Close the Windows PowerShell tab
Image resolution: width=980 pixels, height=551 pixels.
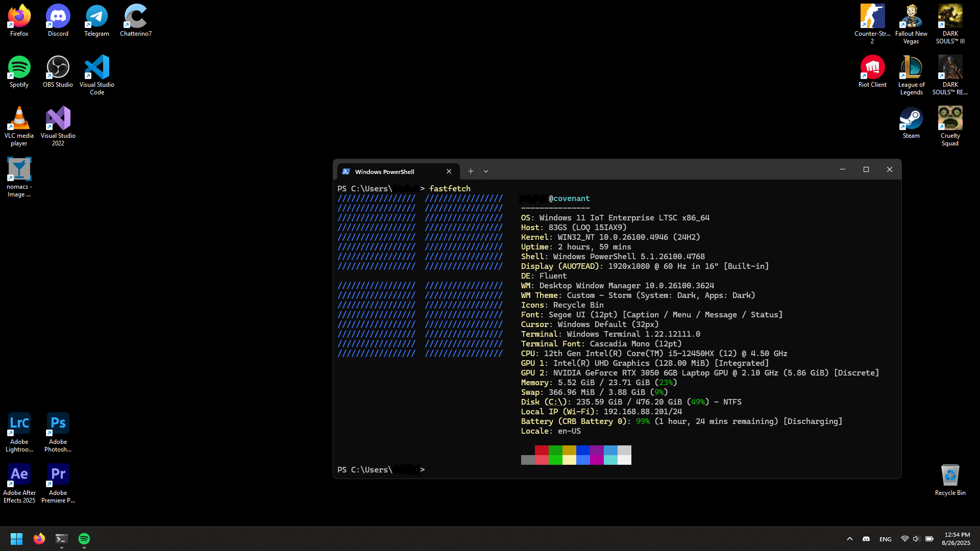[449, 171]
